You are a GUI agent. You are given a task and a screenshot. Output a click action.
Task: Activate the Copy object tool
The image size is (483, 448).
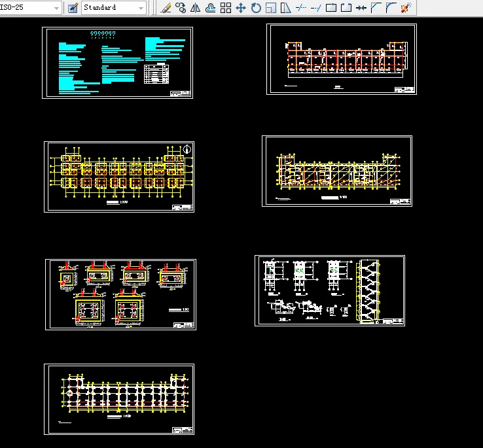181,8
